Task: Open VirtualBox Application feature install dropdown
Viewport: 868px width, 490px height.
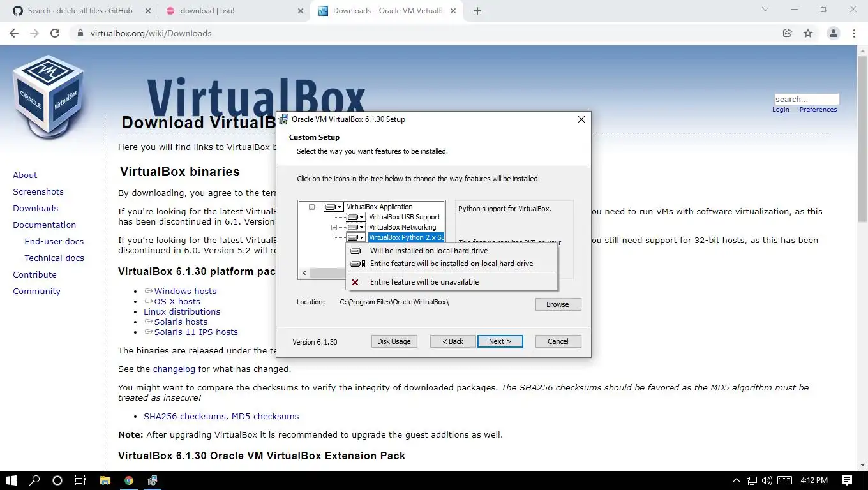Action: point(333,207)
